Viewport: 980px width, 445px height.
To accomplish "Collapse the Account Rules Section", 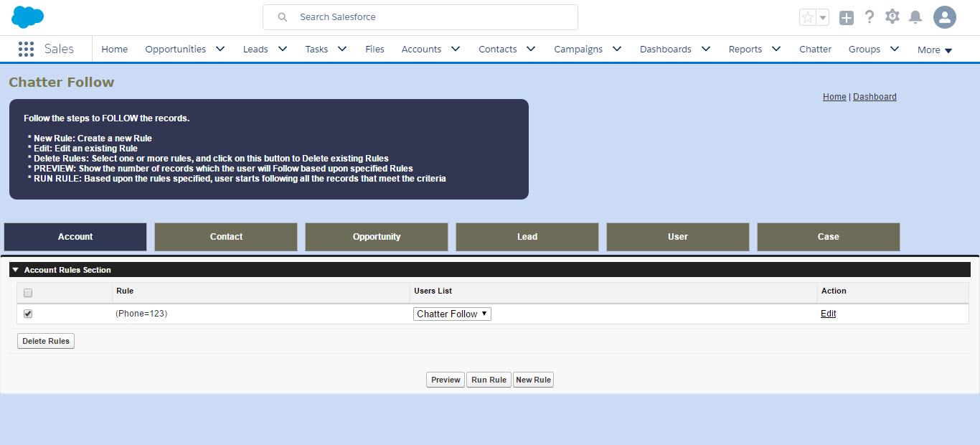I will 15,270.
